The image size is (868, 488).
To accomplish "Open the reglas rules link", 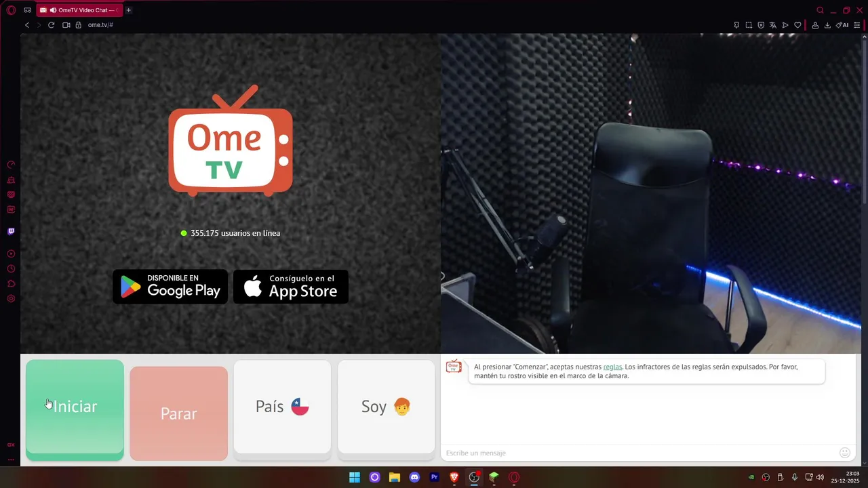I will pos(612,367).
